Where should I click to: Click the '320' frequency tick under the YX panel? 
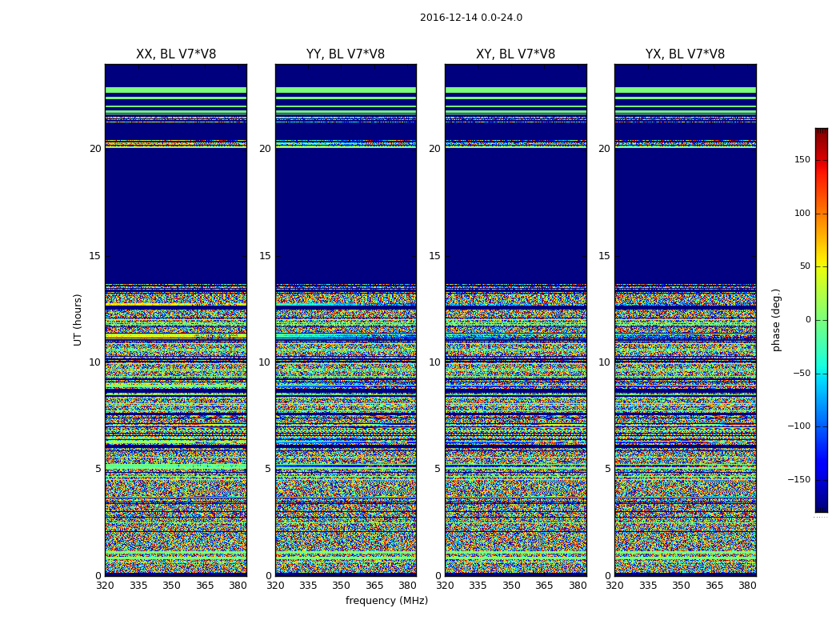[x=614, y=586]
